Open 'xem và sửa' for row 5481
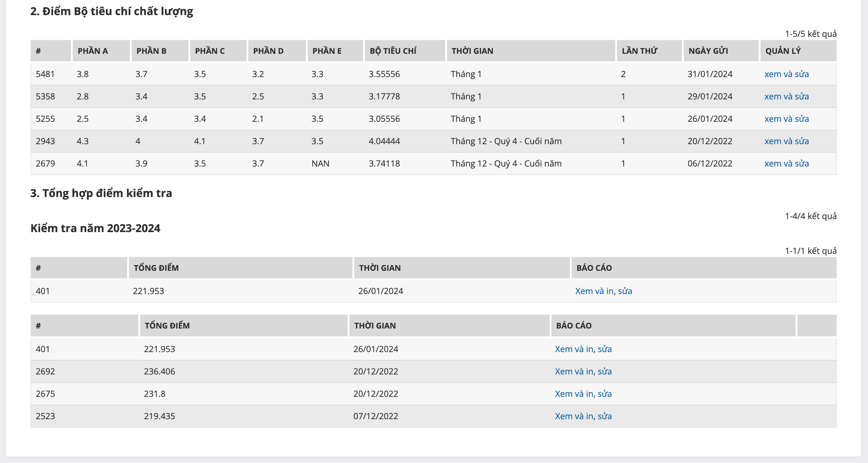Image resolution: width=868 pixels, height=463 pixels. click(x=786, y=74)
